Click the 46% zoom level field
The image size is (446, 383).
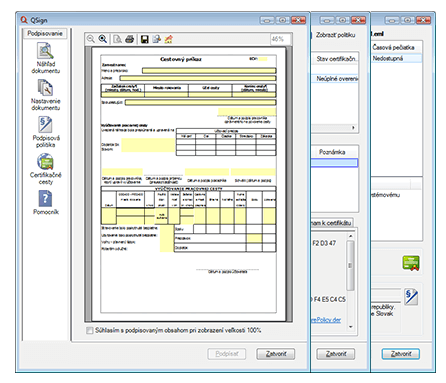(x=280, y=39)
